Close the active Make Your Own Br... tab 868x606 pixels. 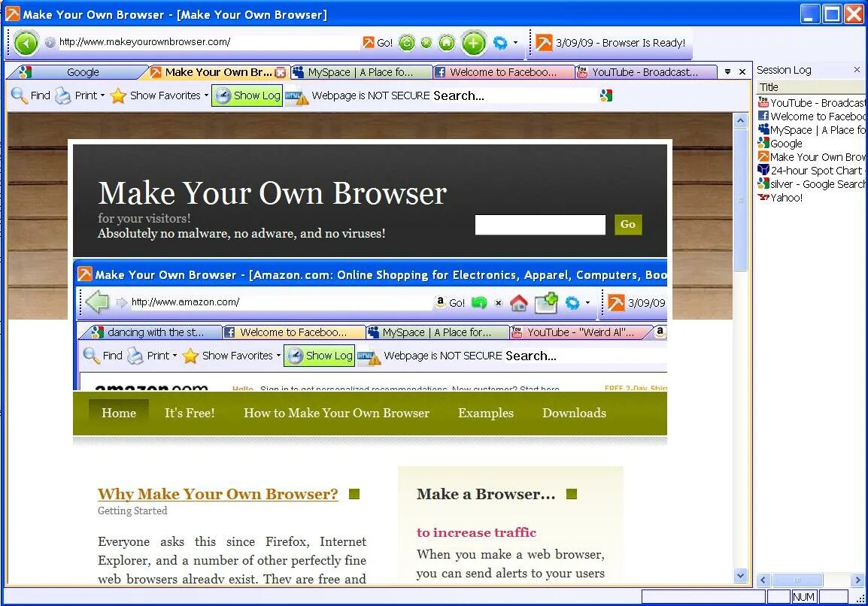(x=281, y=72)
